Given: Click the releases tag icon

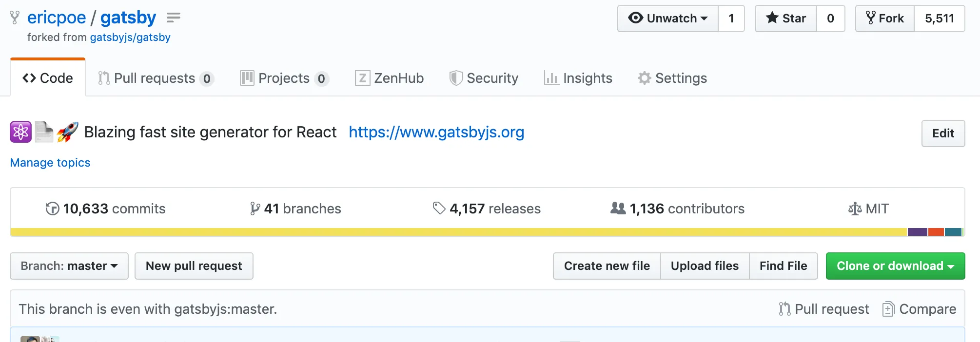Looking at the screenshot, I should coord(439,208).
